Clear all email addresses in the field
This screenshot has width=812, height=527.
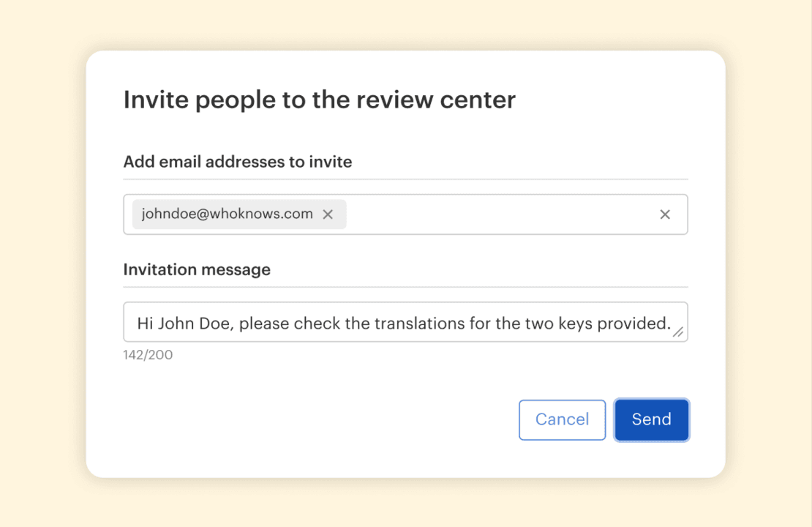664,214
